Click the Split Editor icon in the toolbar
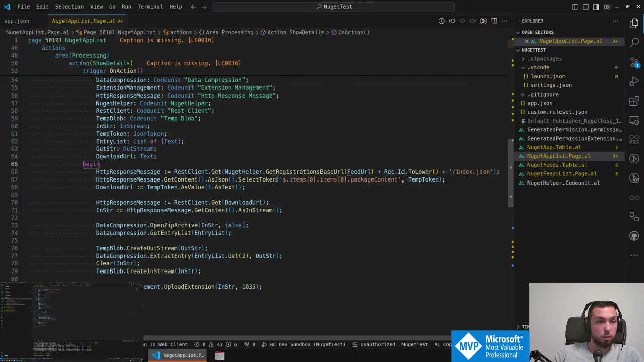The image size is (644, 362). (494, 21)
